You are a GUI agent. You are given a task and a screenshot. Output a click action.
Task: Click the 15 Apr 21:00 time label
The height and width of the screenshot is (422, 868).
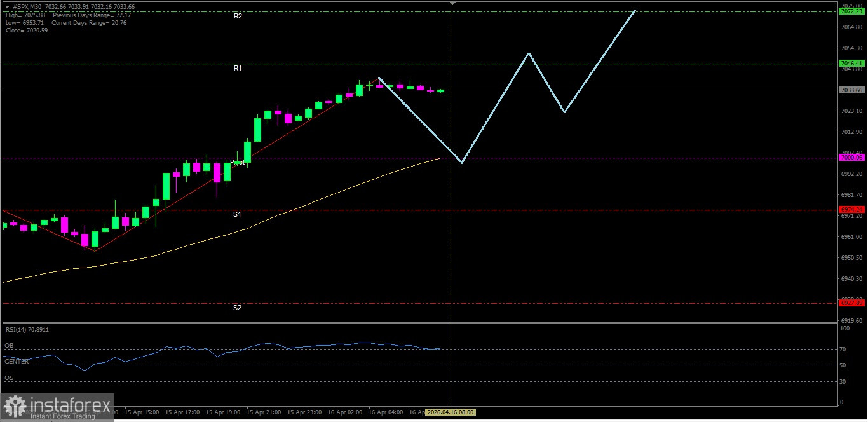[263, 412]
